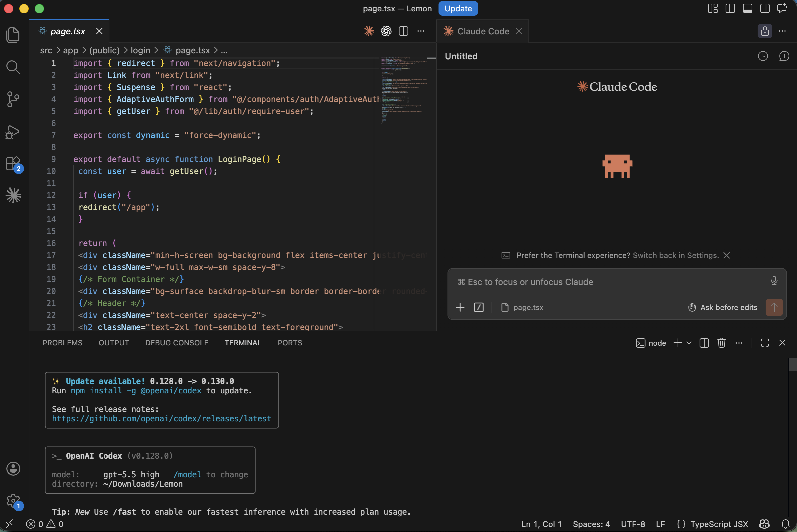This screenshot has height=532, width=797.
Task: Open the Extensions view with badge 2
Action: pyautogui.click(x=14, y=164)
